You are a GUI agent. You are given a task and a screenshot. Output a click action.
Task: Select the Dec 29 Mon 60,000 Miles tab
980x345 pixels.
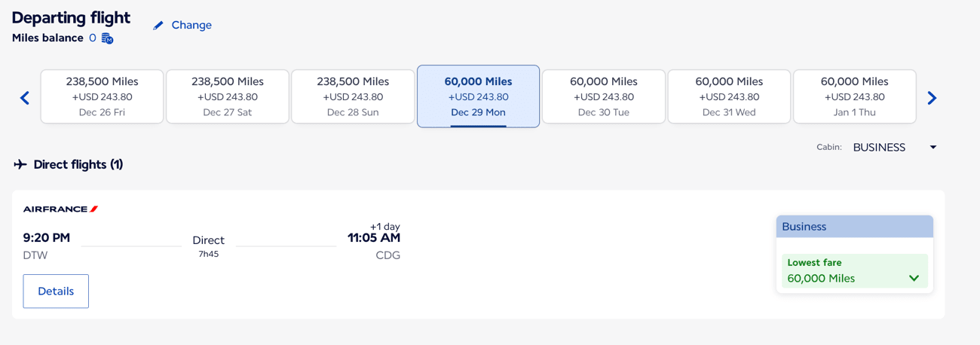[x=478, y=96]
